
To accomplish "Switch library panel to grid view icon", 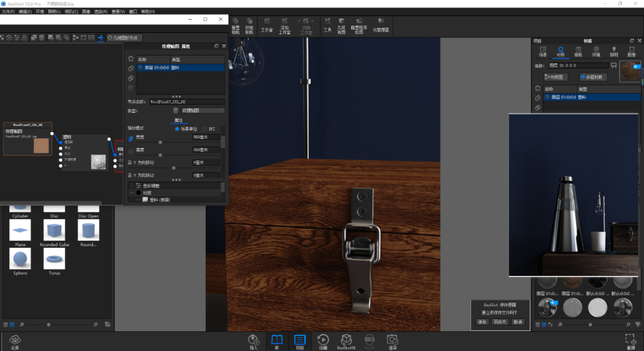I will [x=12, y=325].
